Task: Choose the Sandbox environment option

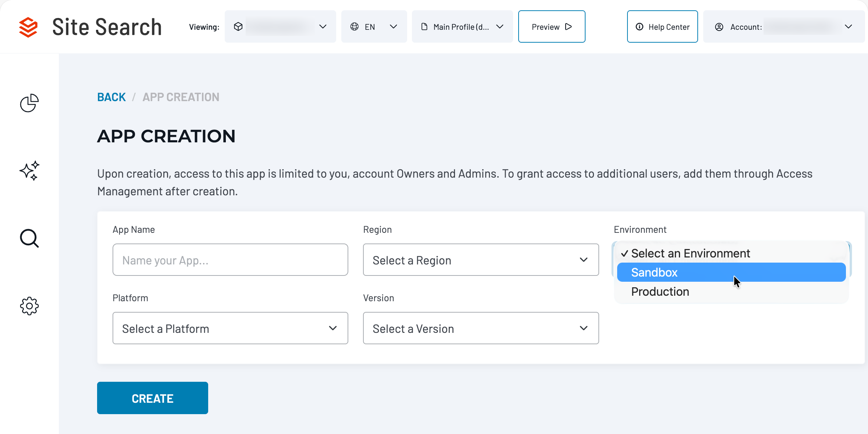Action: (x=731, y=272)
